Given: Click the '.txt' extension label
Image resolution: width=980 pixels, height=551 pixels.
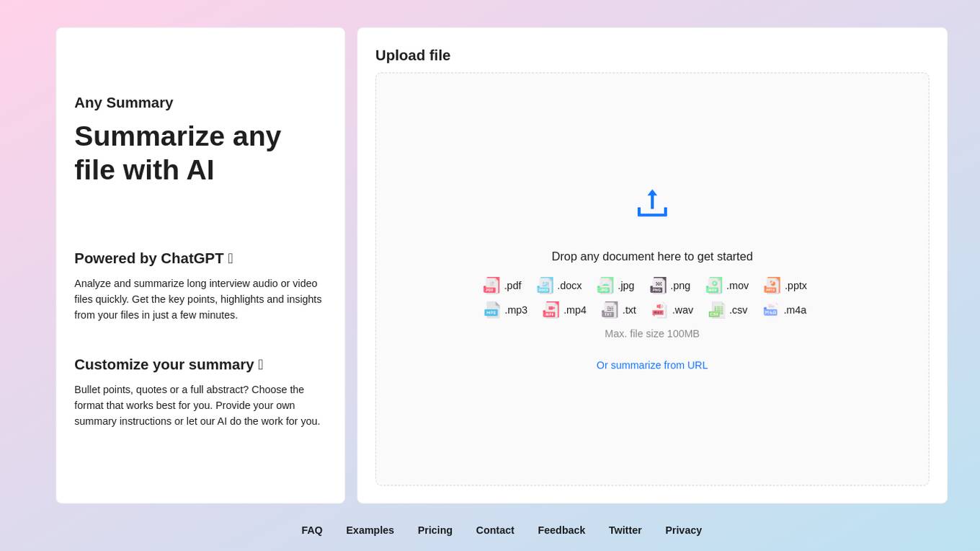Looking at the screenshot, I should (629, 310).
